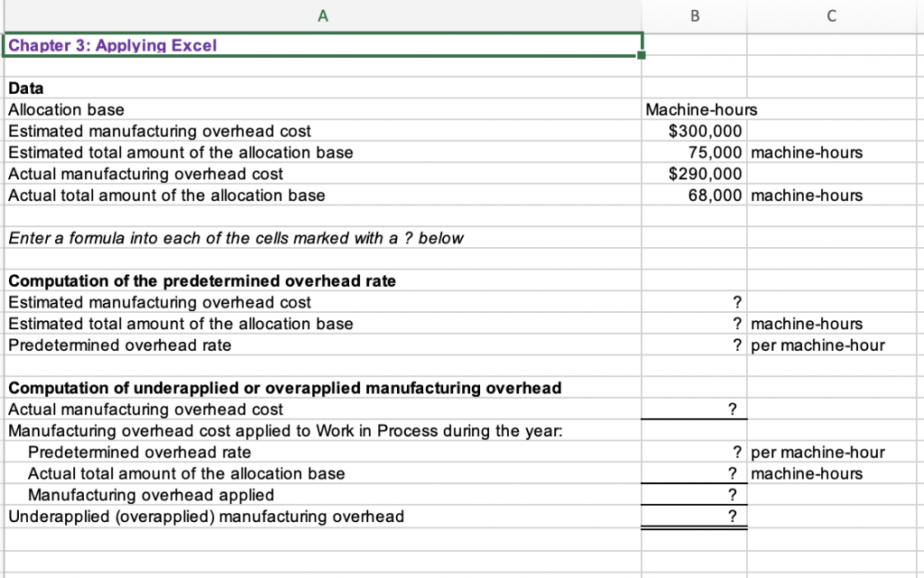Select the Computation of underapplied or overapplied overhead header

(322, 388)
